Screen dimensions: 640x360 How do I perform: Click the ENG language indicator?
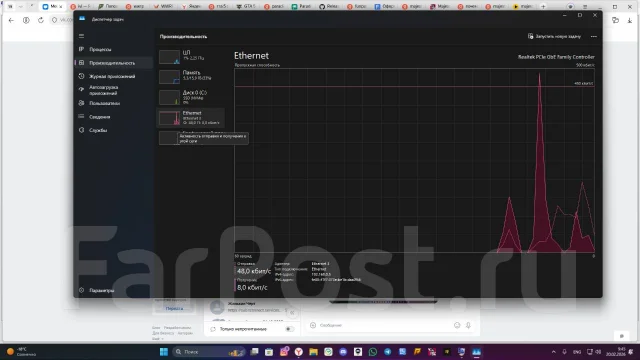click(577, 352)
